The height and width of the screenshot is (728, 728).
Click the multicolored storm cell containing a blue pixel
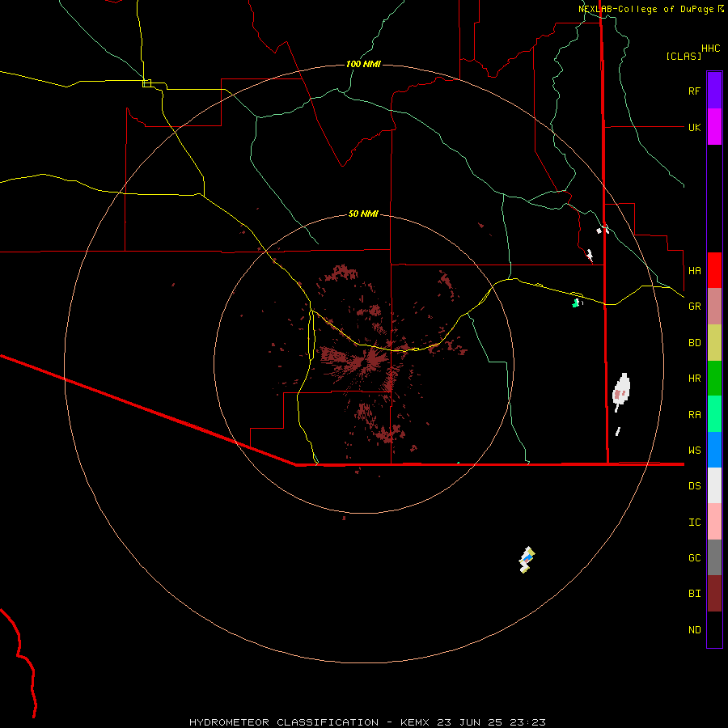pyautogui.click(x=527, y=560)
